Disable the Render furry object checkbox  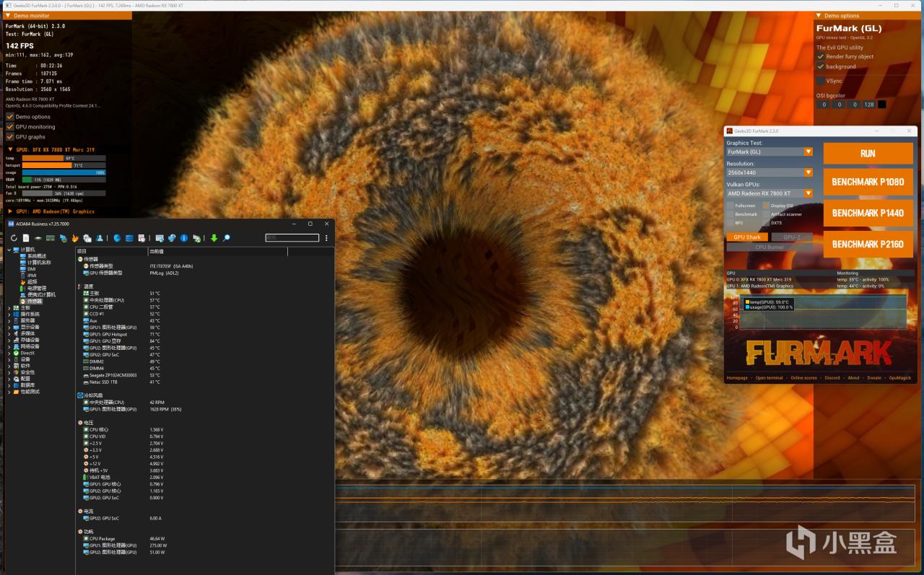coord(821,56)
